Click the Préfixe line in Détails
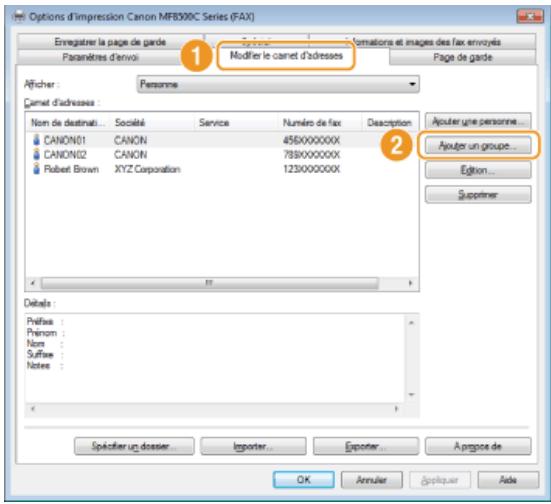Viewport: 551px width, 504px height. click(45, 322)
